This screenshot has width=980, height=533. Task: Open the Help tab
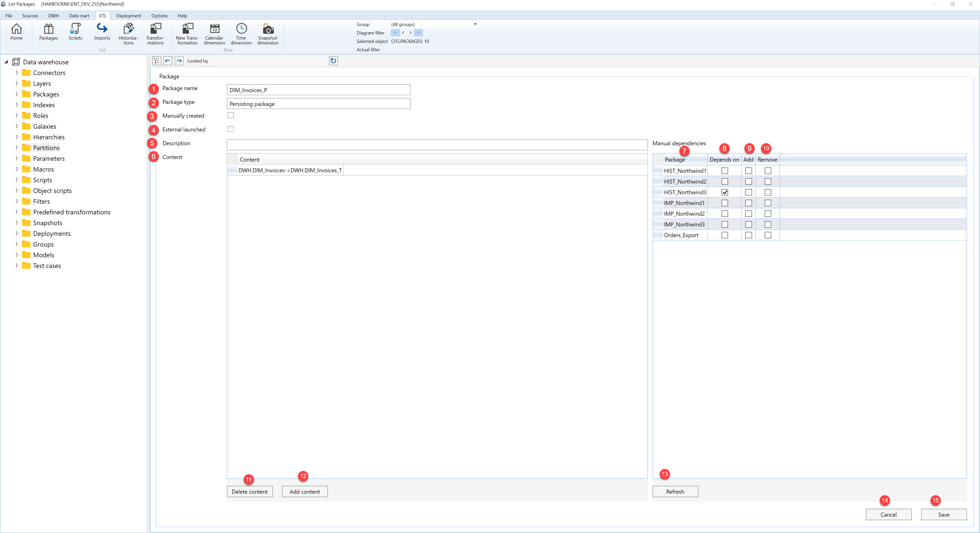[x=182, y=16]
